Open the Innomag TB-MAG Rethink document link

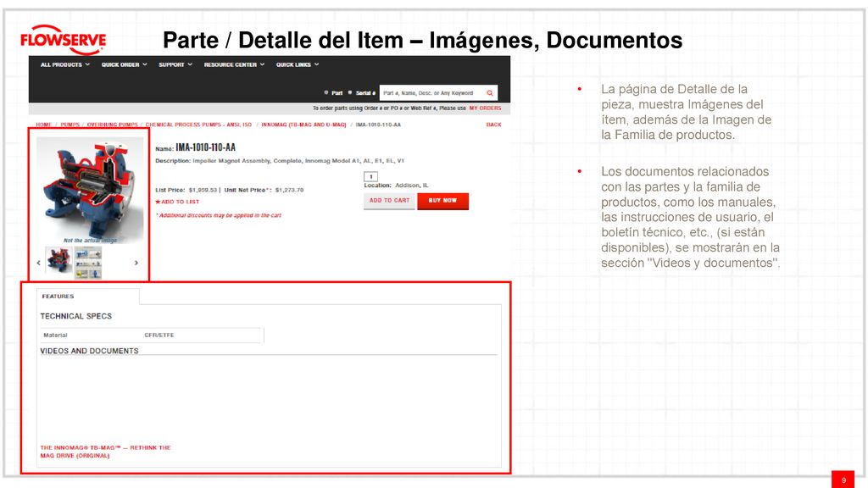coord(105,452)
